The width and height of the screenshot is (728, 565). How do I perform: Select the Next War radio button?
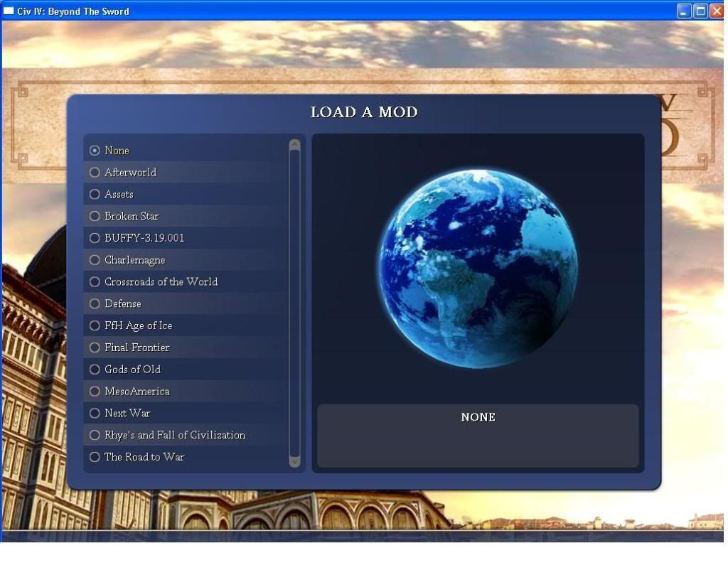coord(95,413)
